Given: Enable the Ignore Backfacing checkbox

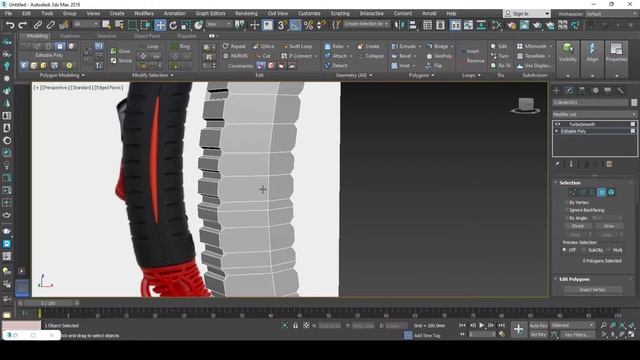Looking at the screenshot, I should 567,210.
